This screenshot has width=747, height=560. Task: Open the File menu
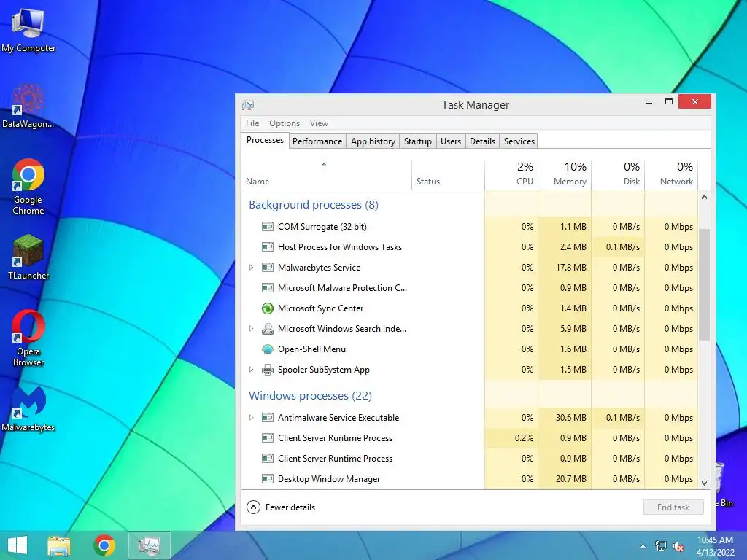coord(252,123)
